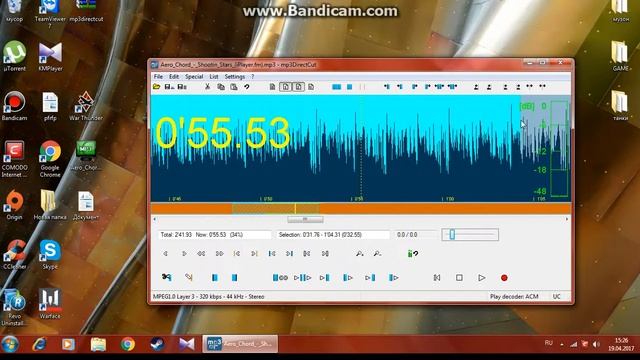Click the volume slider handle

[452, 234]
